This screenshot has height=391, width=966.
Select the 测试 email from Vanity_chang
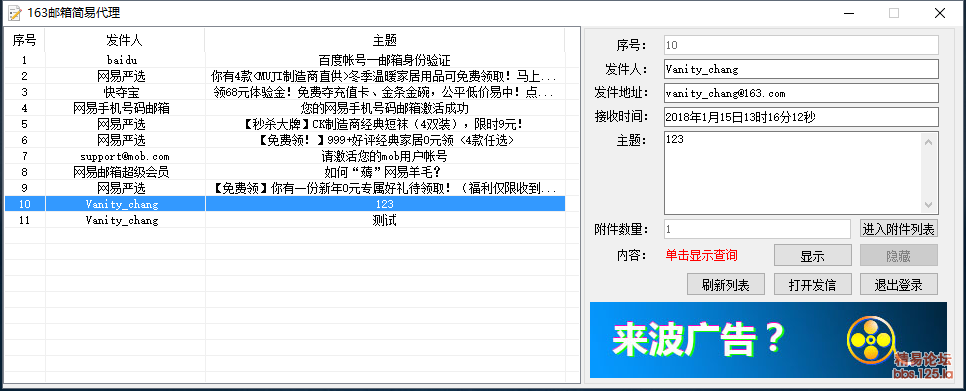[285, 220]
